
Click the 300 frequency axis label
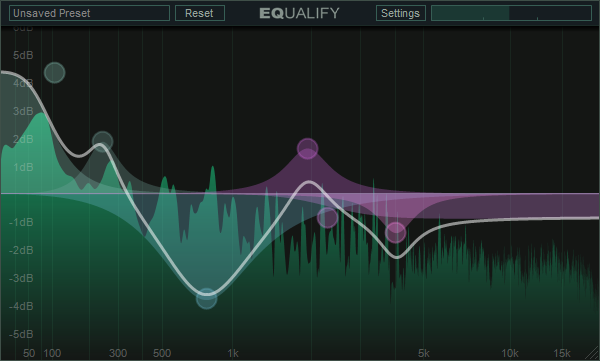[x=118, y=353]
